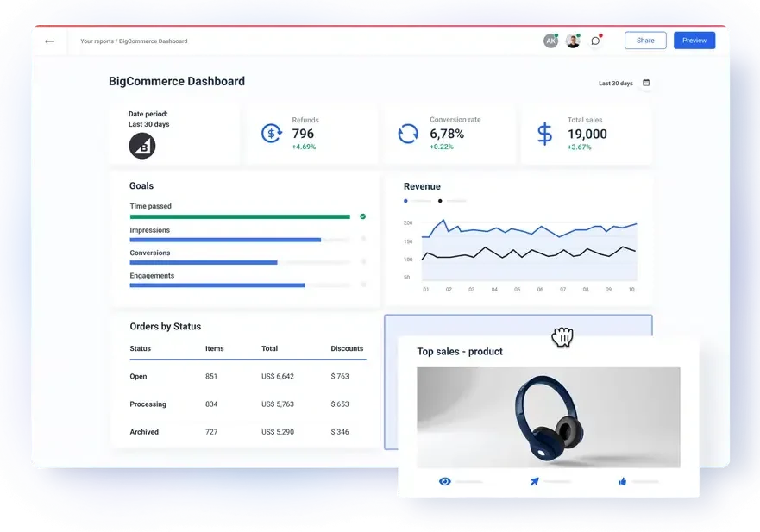Click the Top sales - product title
This screenshot has width=760, height=532.
pyautogui.click(x=460, y=351)
